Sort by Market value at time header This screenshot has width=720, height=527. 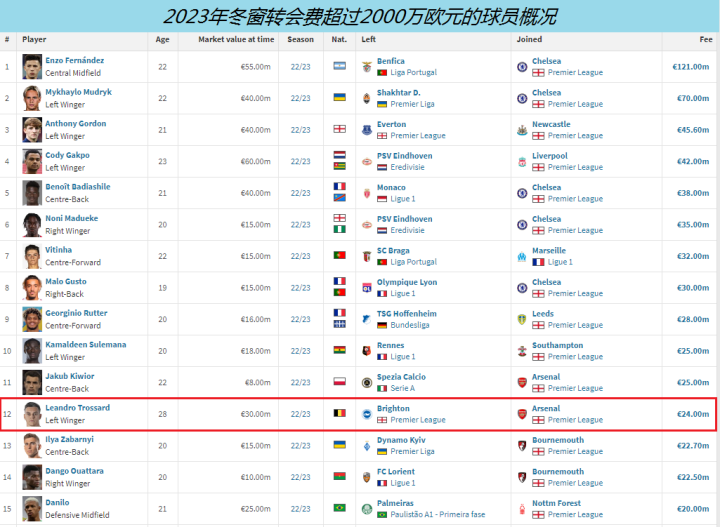click(235, 39)
